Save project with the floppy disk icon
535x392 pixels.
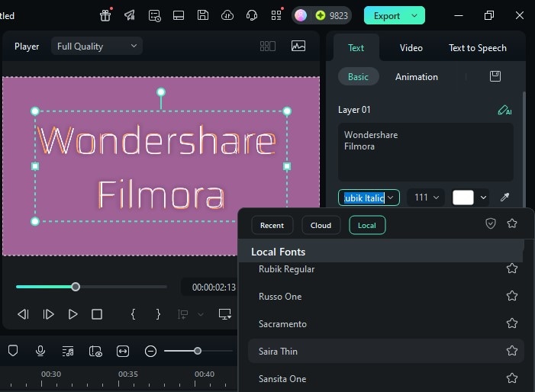203,15
